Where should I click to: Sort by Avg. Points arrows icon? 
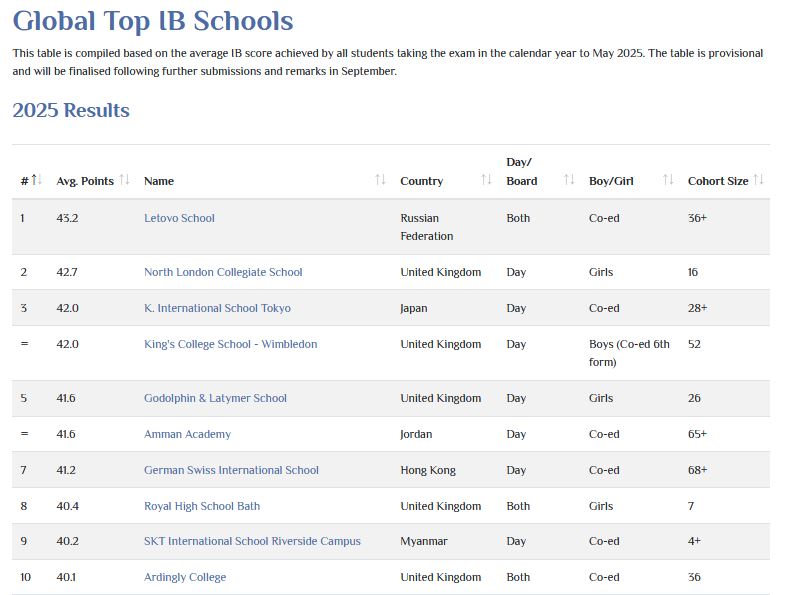[125, 180]
